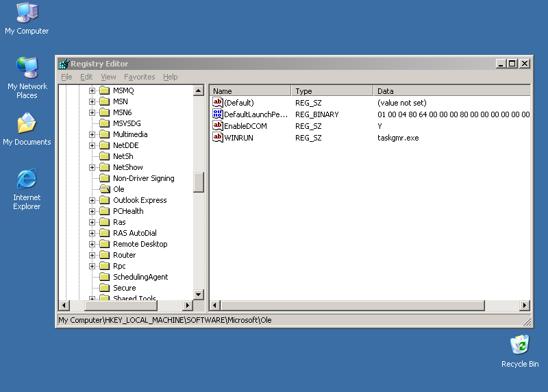Click value pane scroll left arrow
This screenshot has height=392, width=548.
coord(215,305)
